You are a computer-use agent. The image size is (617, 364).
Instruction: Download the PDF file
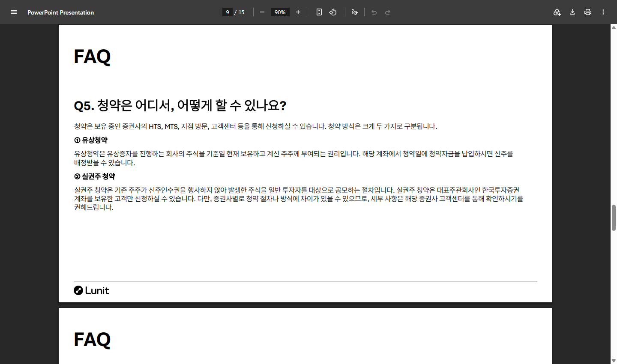click(572, 12)
